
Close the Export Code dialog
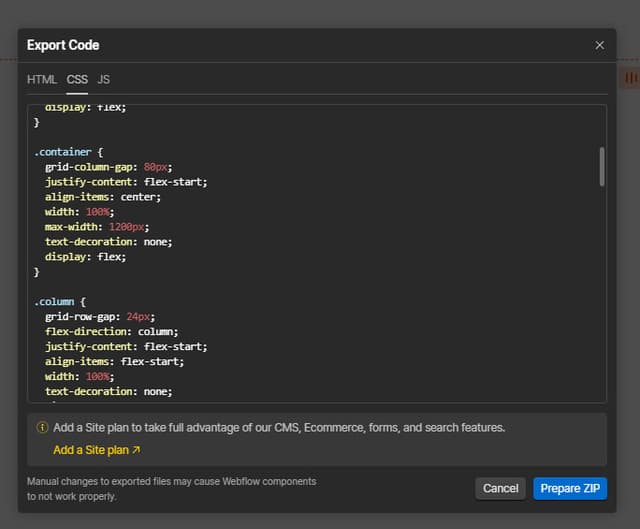coord(599,45)
